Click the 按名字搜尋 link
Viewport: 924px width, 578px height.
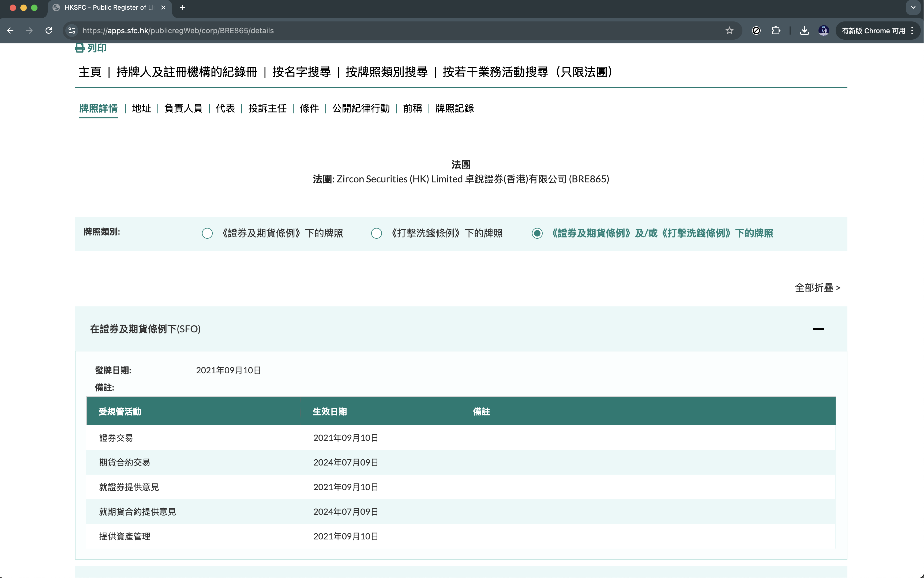click(301, 72)
